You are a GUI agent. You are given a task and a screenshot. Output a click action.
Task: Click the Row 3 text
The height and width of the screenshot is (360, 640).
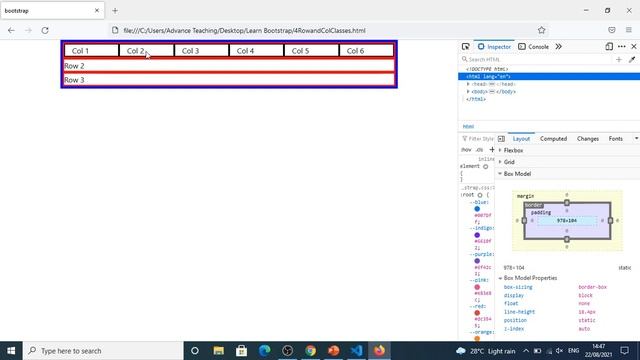click(74, 80)
